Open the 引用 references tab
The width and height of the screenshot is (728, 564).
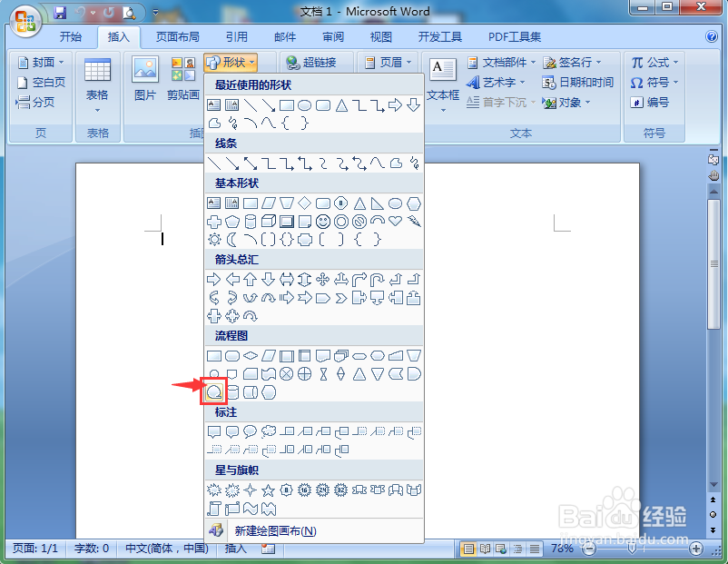pyautogui.click(x=236, y=36)
